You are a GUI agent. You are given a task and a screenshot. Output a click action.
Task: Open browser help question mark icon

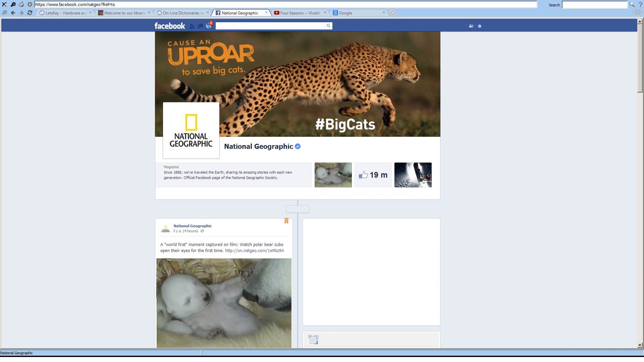point(640,5)
